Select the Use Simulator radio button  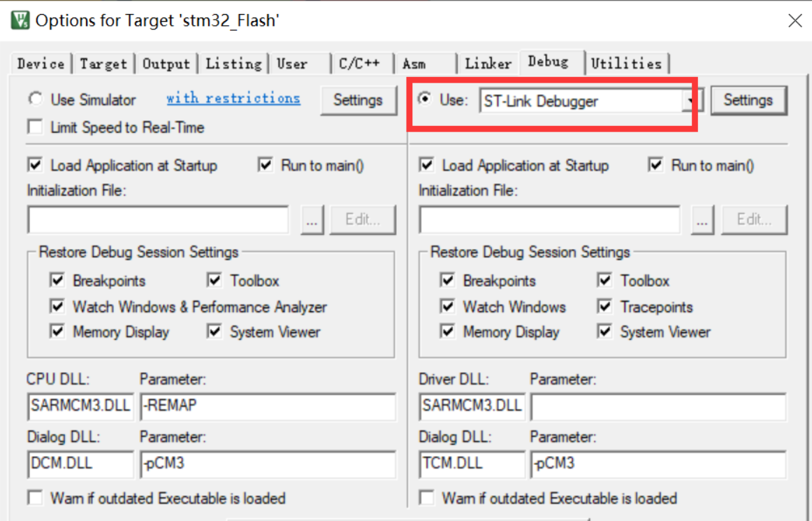click(36, 99)
